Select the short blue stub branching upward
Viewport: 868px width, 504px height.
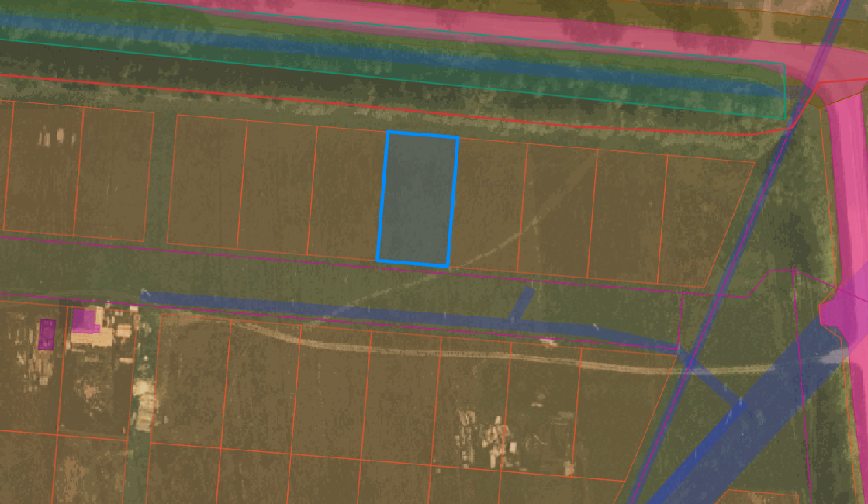522,304
